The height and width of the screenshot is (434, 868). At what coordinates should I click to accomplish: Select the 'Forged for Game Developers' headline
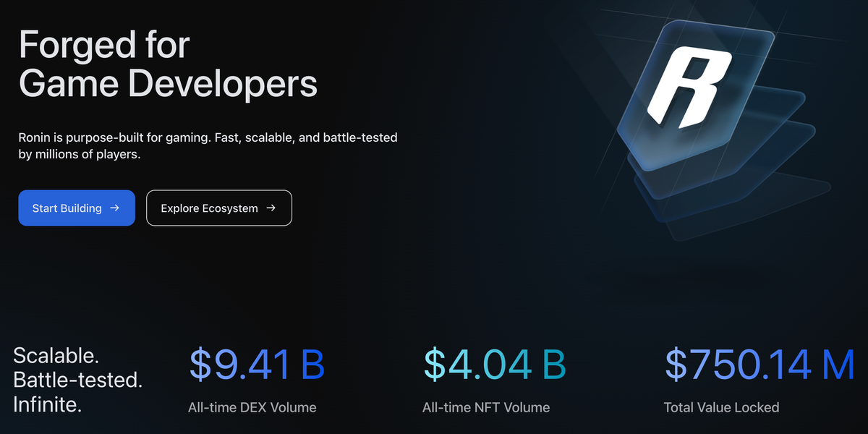pos(168,64)
